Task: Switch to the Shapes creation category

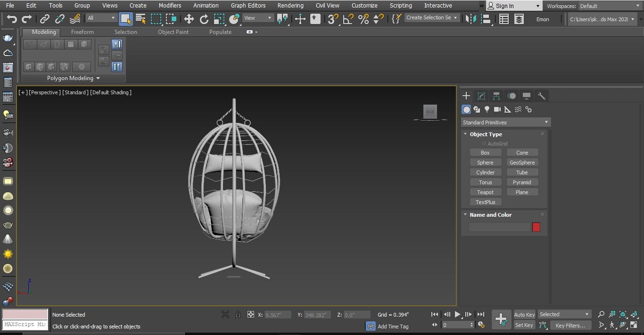Action: 477,109
